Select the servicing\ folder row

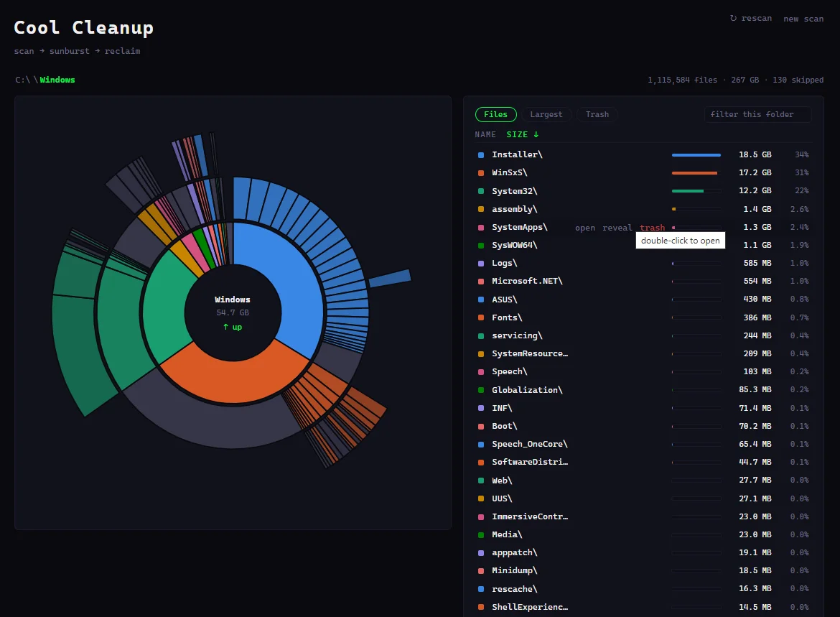(643, 335)
